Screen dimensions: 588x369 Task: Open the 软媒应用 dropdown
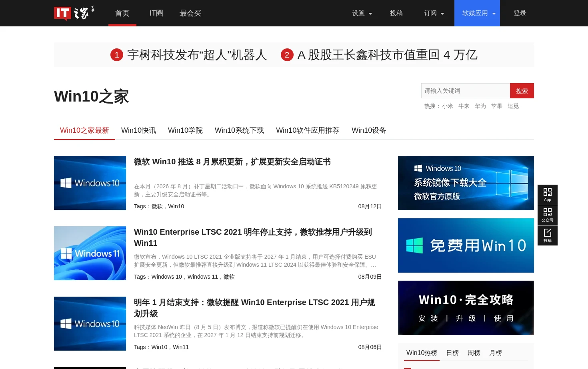click(477, 13)
